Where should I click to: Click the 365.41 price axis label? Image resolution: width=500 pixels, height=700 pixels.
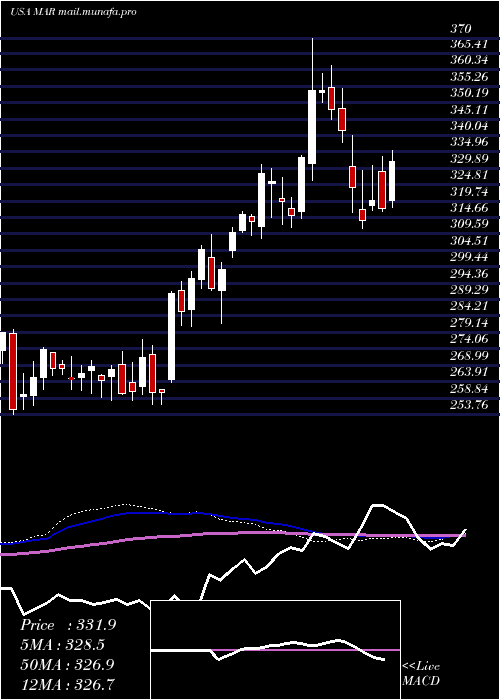(468, 44)
